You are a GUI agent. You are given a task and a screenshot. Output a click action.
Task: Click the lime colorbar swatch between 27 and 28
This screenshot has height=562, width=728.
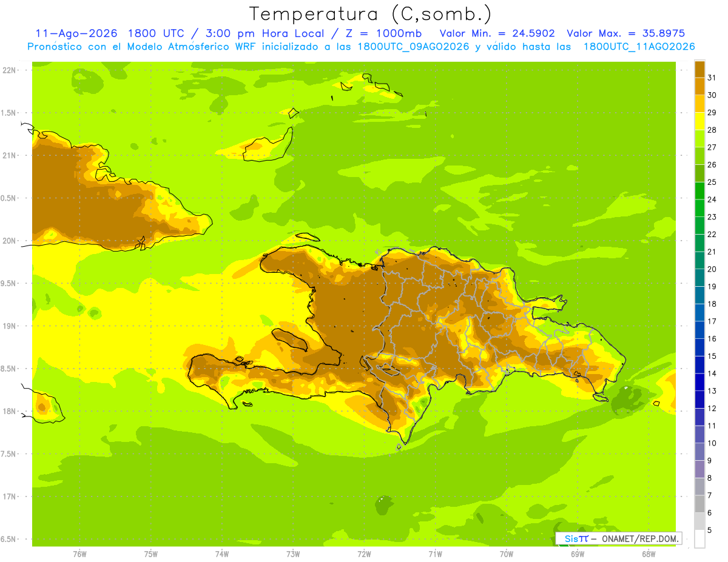tap(699, 139)
